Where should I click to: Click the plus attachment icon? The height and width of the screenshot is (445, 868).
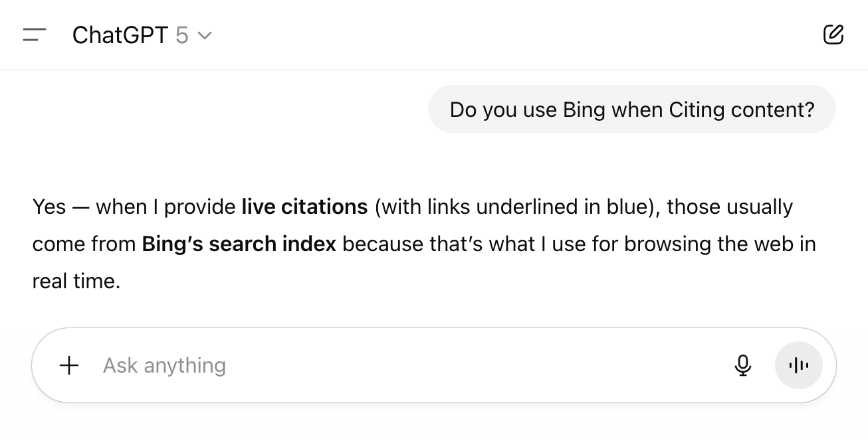tap(69, 365)
